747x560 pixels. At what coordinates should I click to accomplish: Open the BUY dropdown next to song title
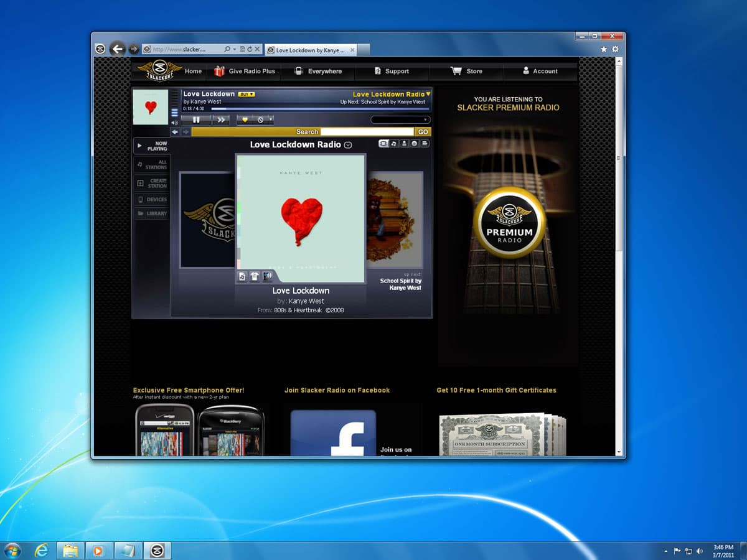pos(247,95)
